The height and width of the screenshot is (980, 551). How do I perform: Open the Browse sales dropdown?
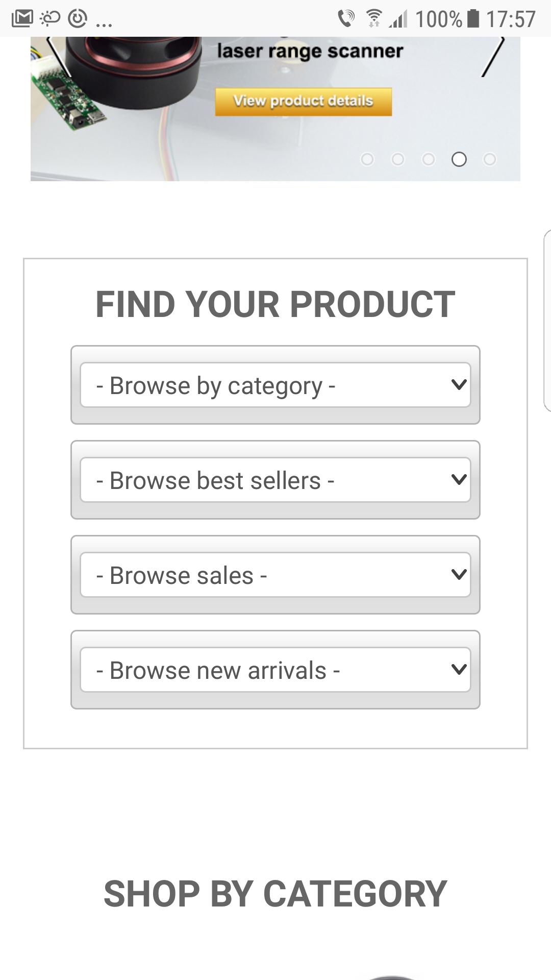click(x=275, y=575)
